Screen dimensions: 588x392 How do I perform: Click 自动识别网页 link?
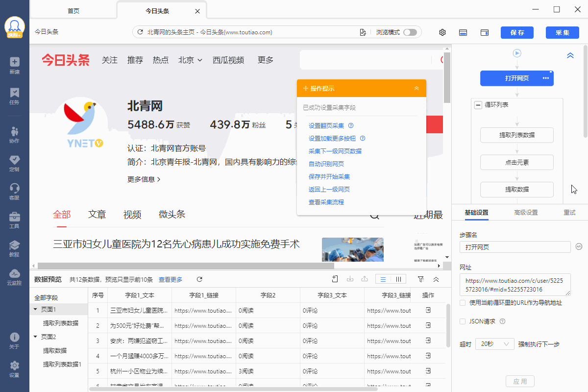(326, 164)
